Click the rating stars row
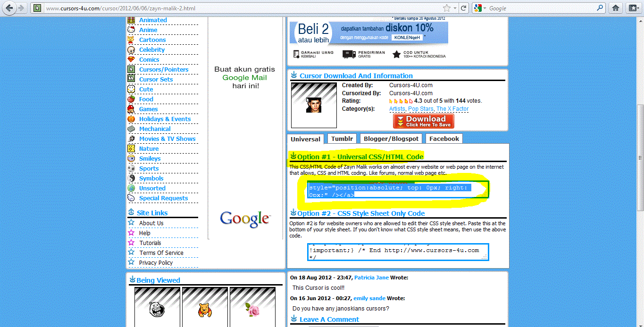Screen dimensions: 644x327 (x=401, y=101)
